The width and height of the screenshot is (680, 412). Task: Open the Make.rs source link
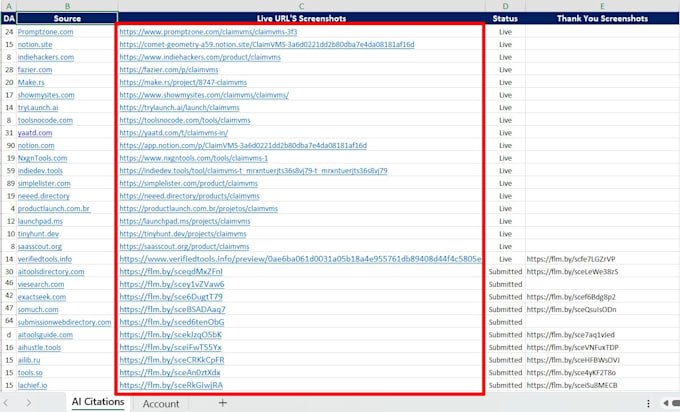31,82
